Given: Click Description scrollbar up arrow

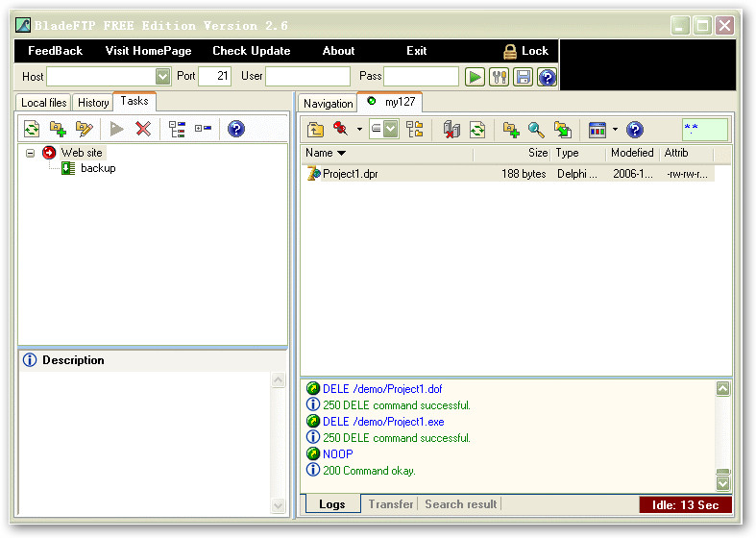Looking at the screenshot, I should click(279, 380).
